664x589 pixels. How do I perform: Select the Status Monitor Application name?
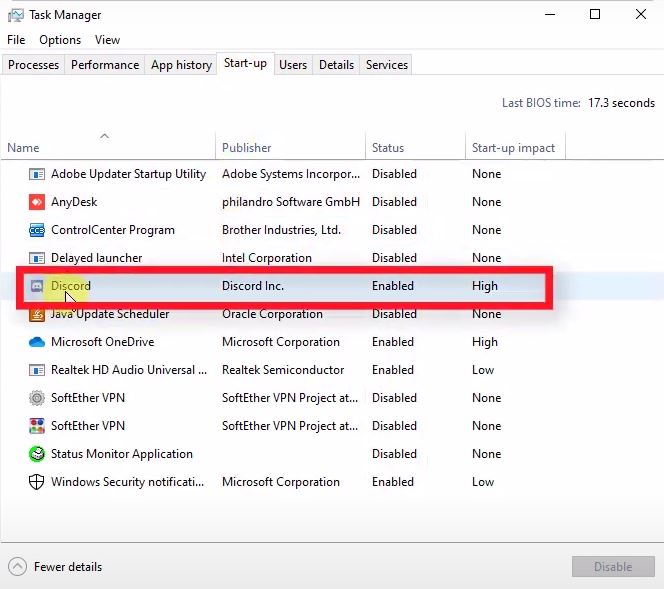(122, 454)
